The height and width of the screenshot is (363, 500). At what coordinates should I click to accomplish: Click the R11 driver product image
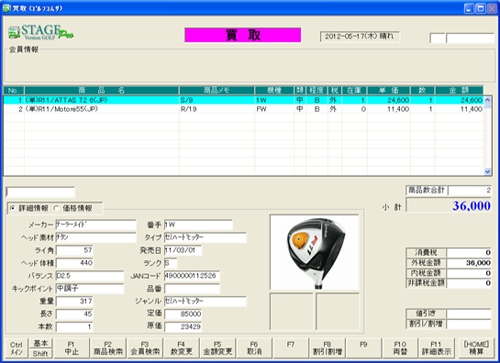tap(315, 252)
